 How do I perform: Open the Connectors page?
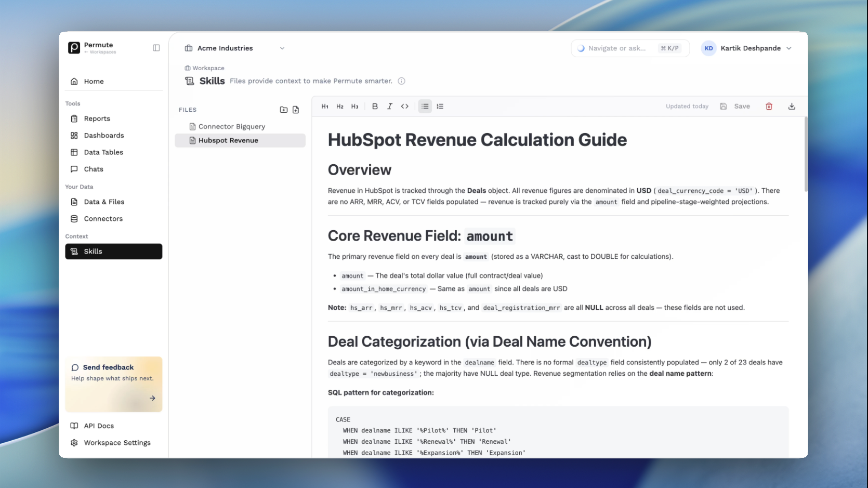pos(114,219)
